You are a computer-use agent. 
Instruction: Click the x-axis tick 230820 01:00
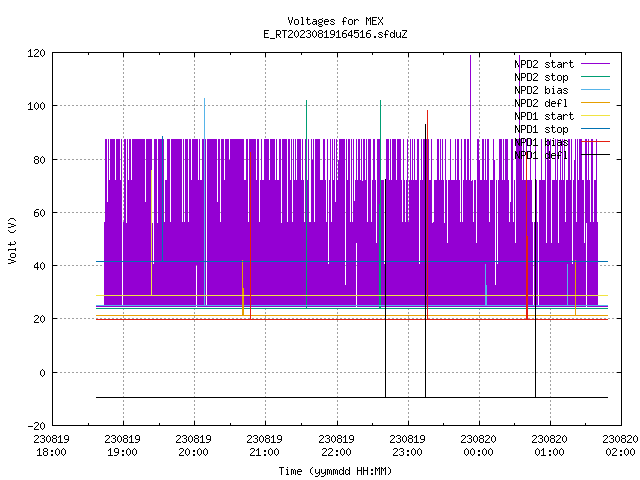pos(549,446)
